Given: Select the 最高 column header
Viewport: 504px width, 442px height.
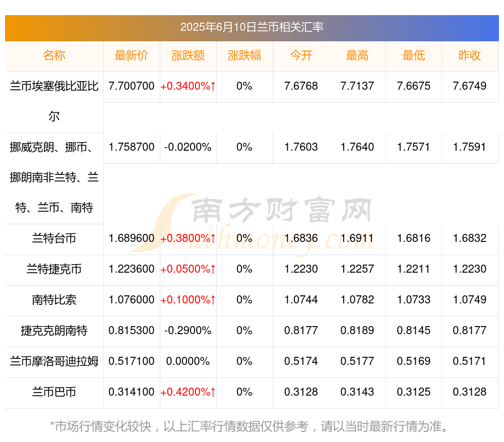Looking at the screenshot, I should click(x=357, y=55).
